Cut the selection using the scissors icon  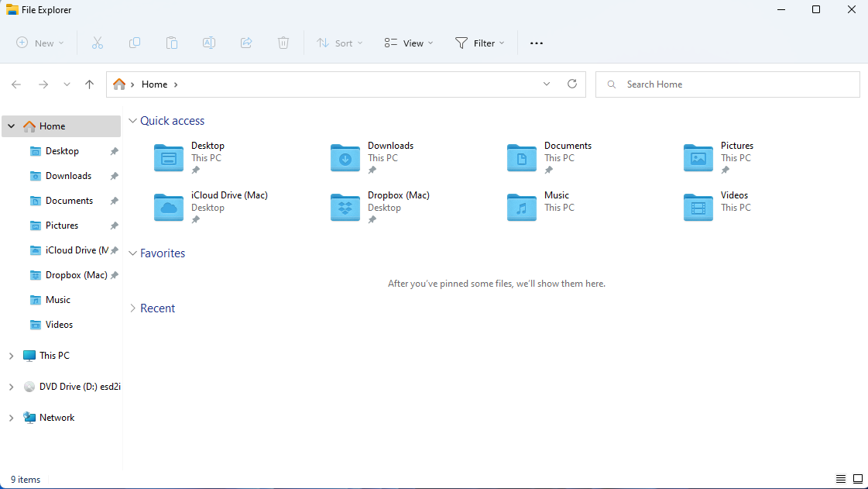point(98,43)
